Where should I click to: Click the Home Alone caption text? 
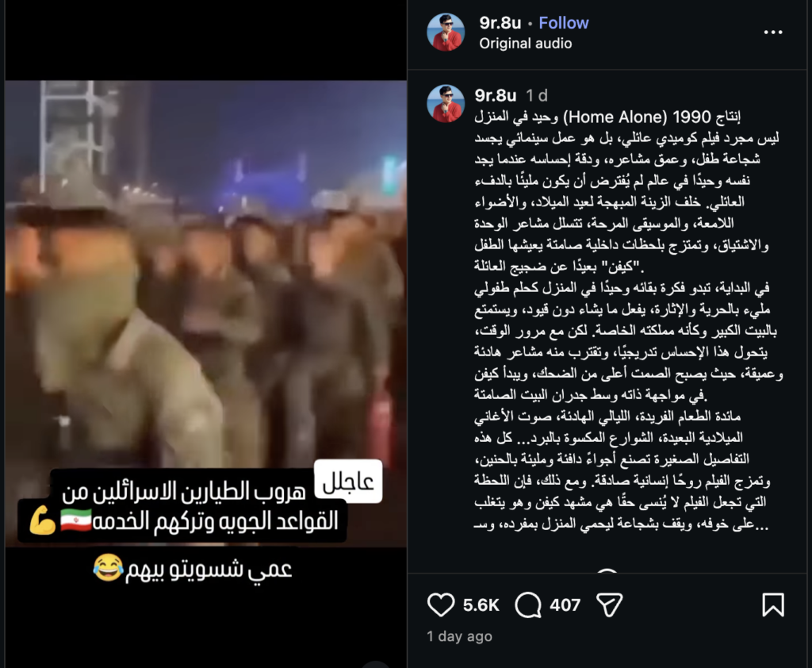click(x=615, y=117)
